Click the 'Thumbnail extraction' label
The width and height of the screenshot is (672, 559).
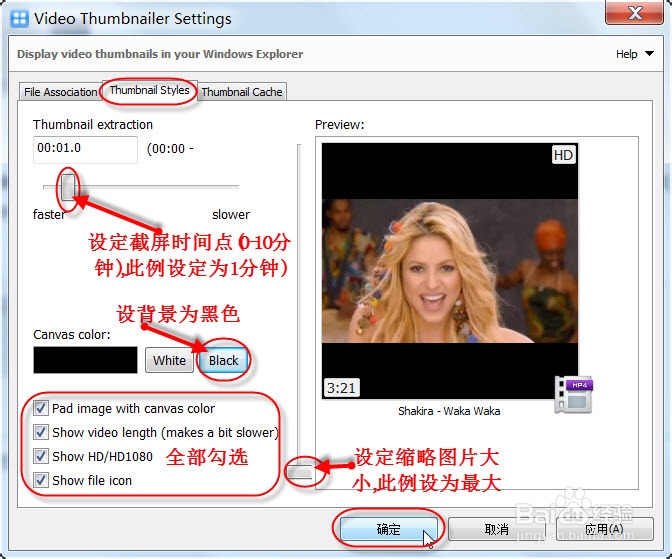[x=93, y=124]
